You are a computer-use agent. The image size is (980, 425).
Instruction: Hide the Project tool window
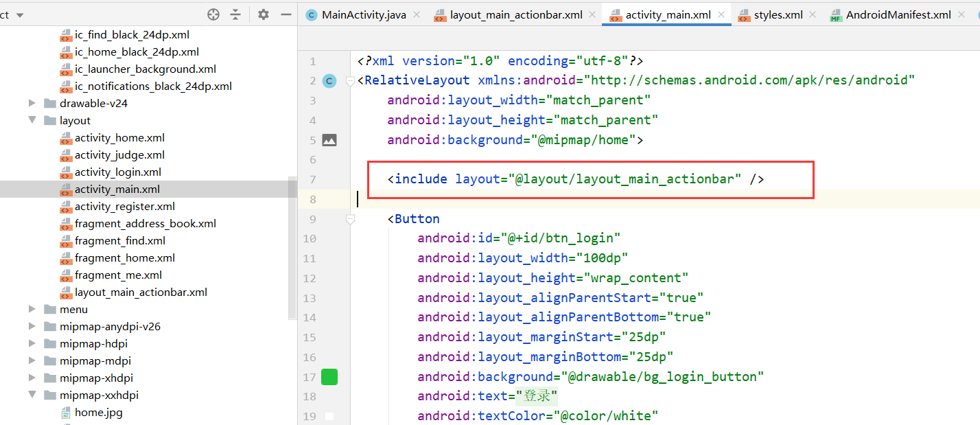tap(286, 14)
